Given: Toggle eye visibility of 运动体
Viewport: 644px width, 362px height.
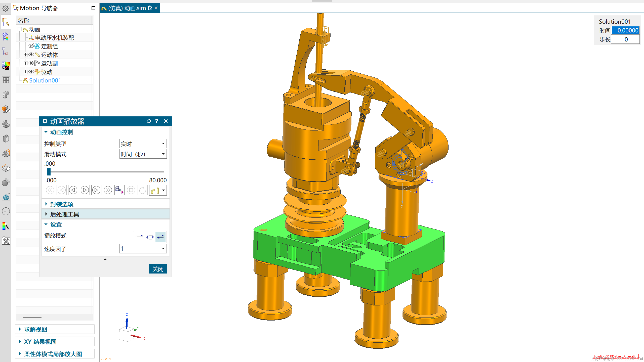Looking at the screenshot, I should click(x=31, y=55).
